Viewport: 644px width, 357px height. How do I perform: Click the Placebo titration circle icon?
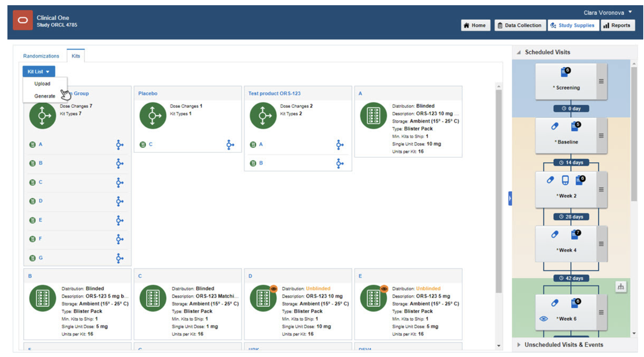click(153, 116)
